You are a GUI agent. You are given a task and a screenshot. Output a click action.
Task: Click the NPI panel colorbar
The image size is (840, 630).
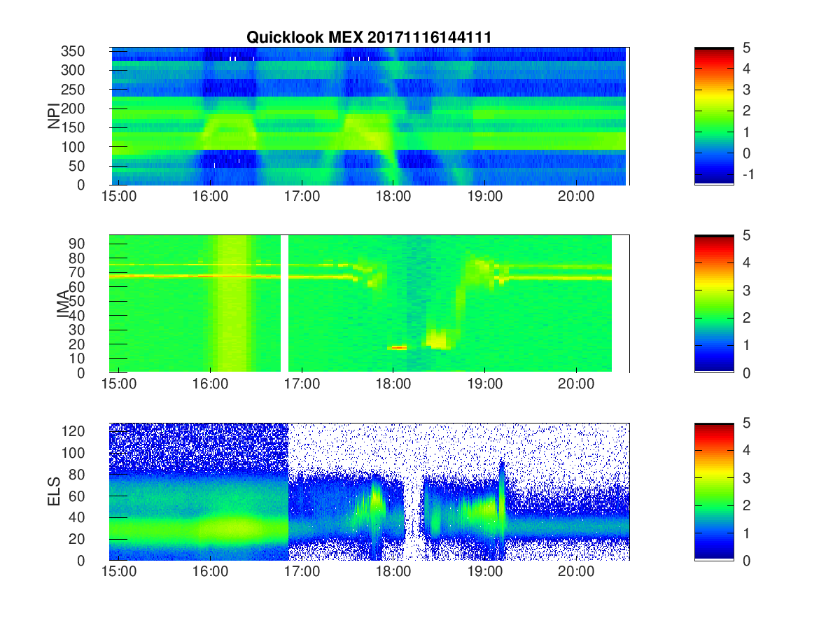pos(714,115)
